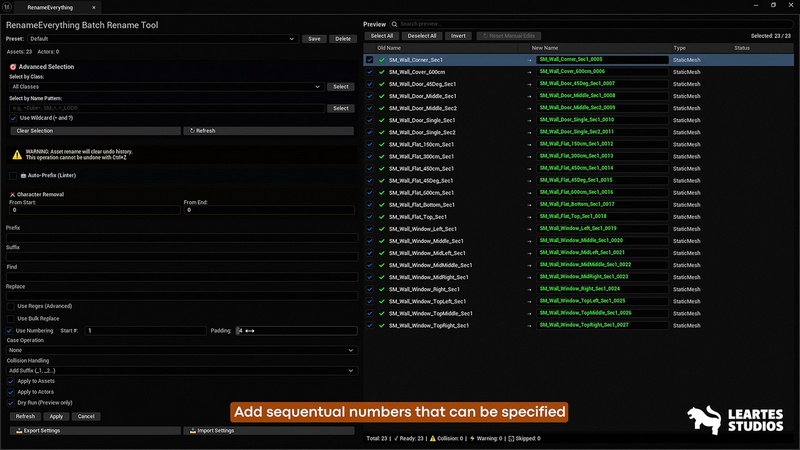Sort by the Type column header
This screenshot has width=800, height=450.
680,48
